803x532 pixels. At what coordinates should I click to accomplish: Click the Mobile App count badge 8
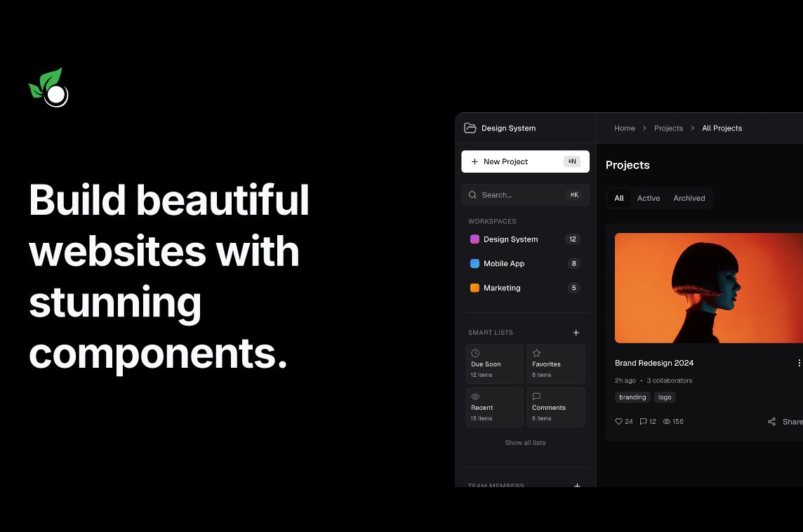click(573, 264)
